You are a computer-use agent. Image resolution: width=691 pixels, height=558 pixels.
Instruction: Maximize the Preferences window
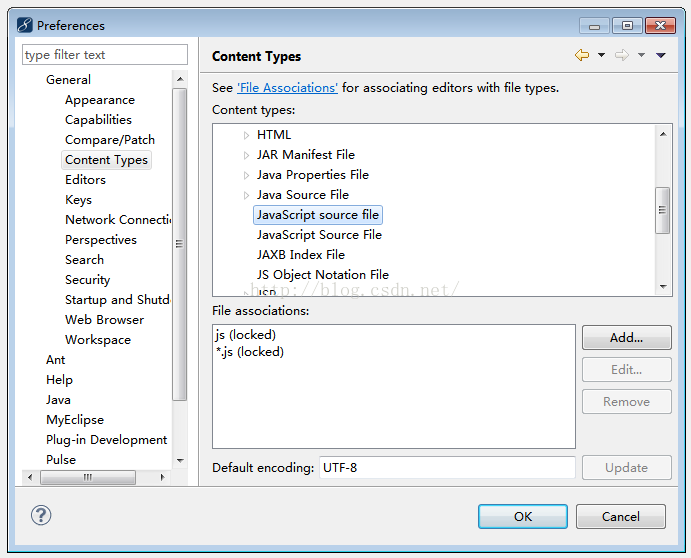[628, 26]
